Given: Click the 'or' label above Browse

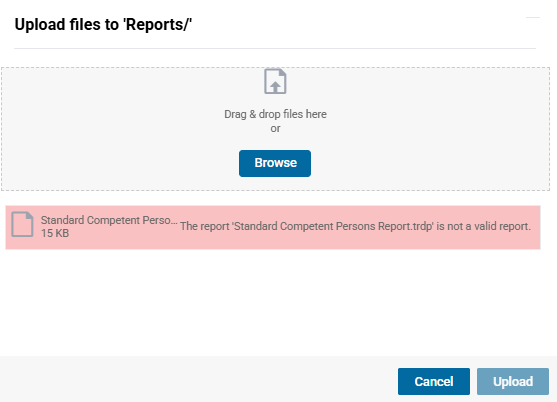Looking at the screenshot, I should click(275, 129).
